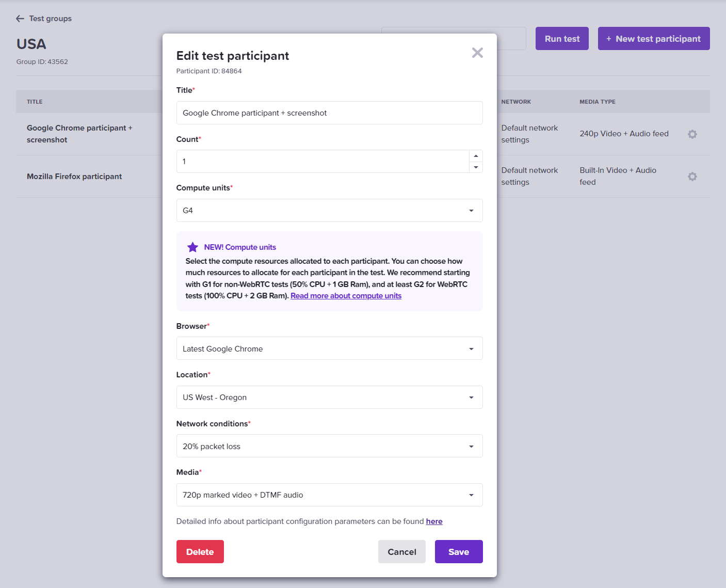Open settings gear for Mozilla Firefox participant row
726x588 pixels.
[x=692, y=176]
